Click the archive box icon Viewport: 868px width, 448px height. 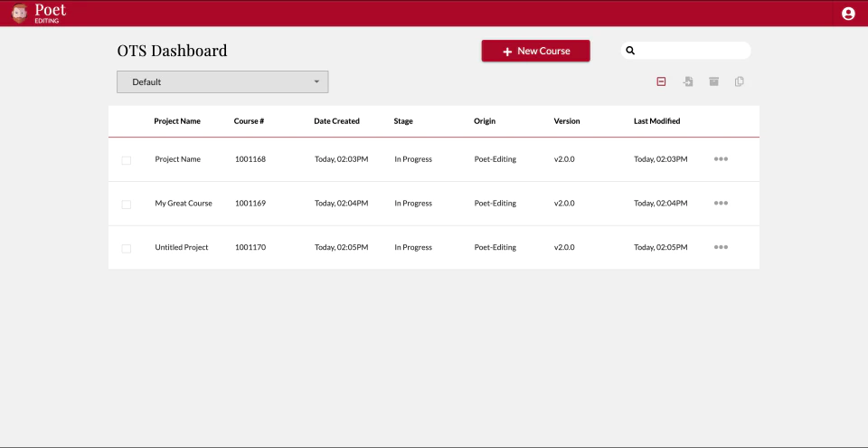pos(714,81)
